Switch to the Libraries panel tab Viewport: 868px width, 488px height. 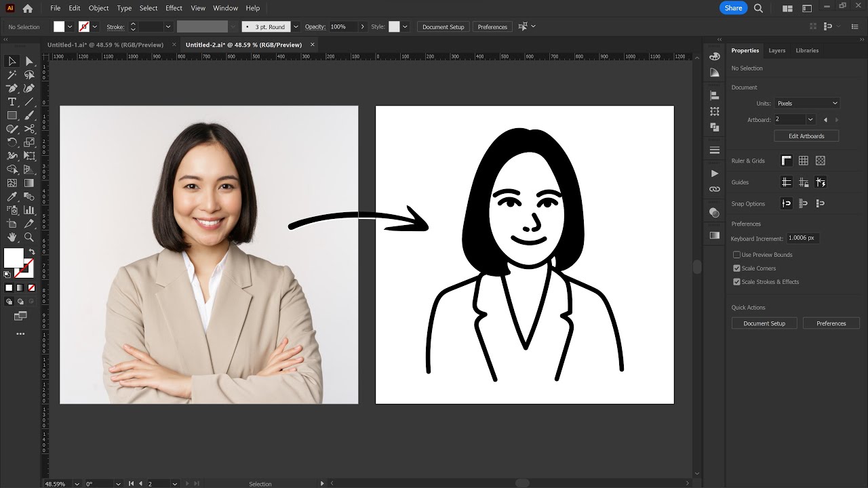(807, 50)
